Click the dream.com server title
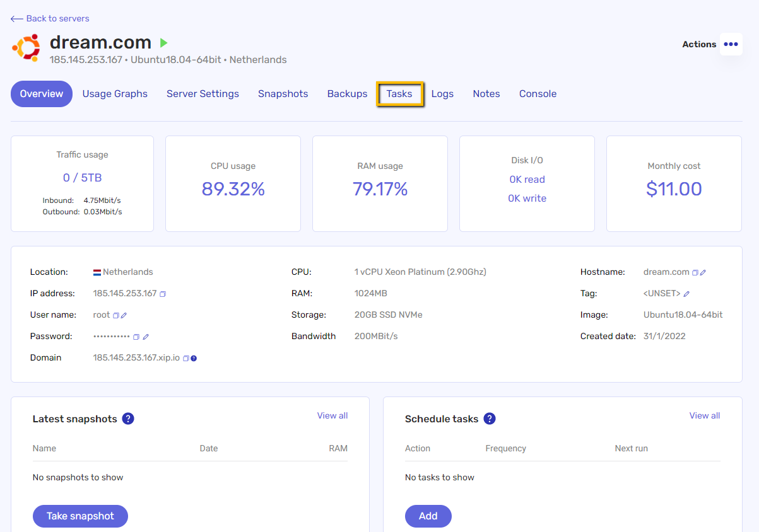The height and width of the screenshot is (532, 759). (x=100, y=42)
